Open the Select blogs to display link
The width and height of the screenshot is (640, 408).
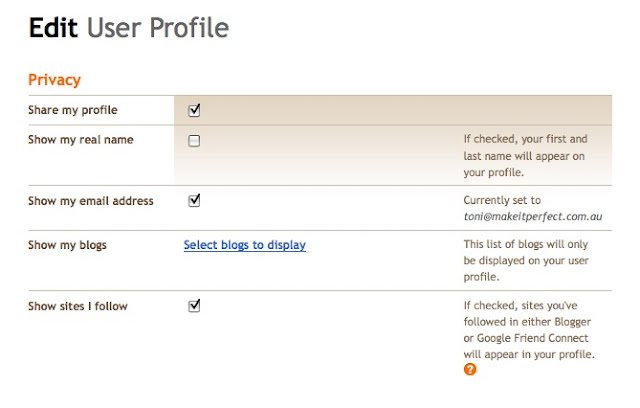point(244,245)
